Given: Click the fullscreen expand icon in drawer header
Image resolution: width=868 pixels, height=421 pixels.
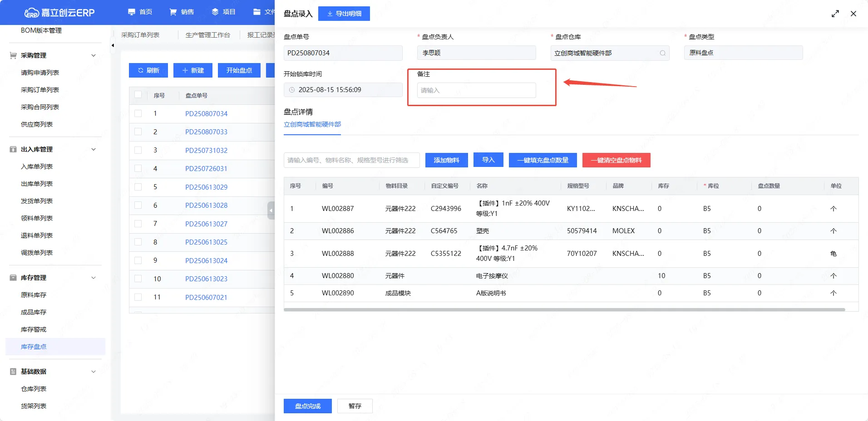Looking at the screenshot, I should point(835,14).
